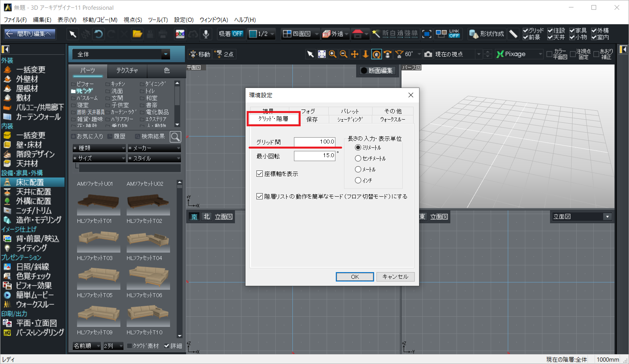Click the ruler measurement tool icon
629x364 pixels.
513,34
